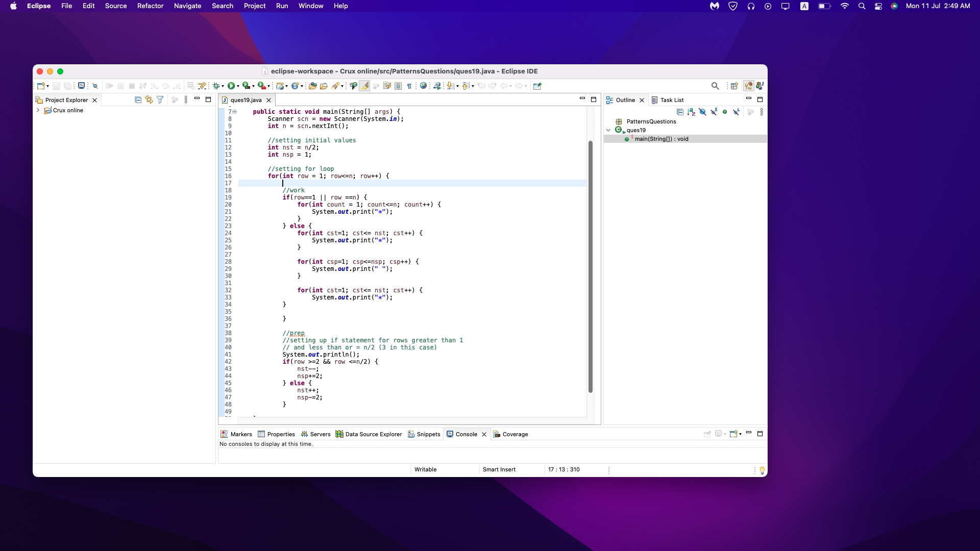
Task: Open the Markers view tab
Action: click(x=236, y=434)
